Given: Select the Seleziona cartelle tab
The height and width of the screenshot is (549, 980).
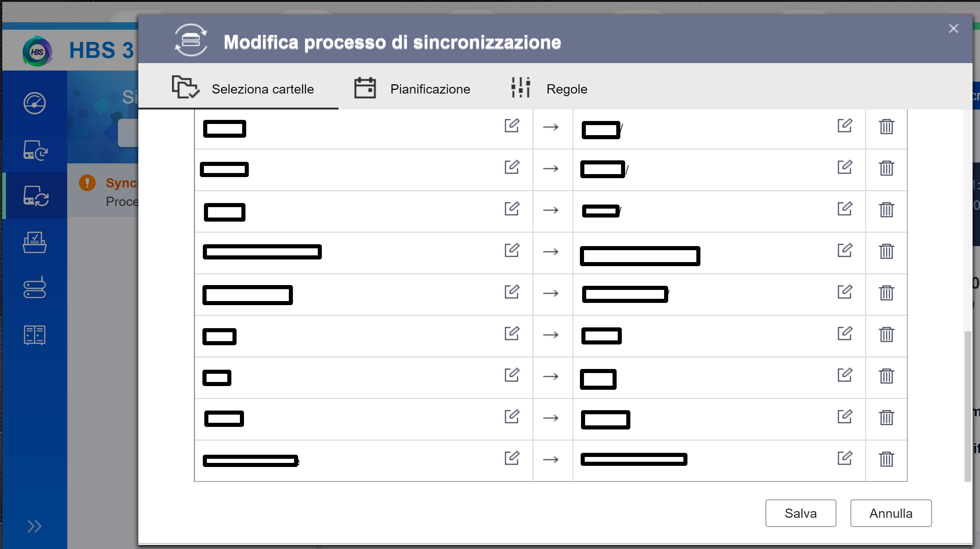Looking at the screenshot, I should 244,89.
